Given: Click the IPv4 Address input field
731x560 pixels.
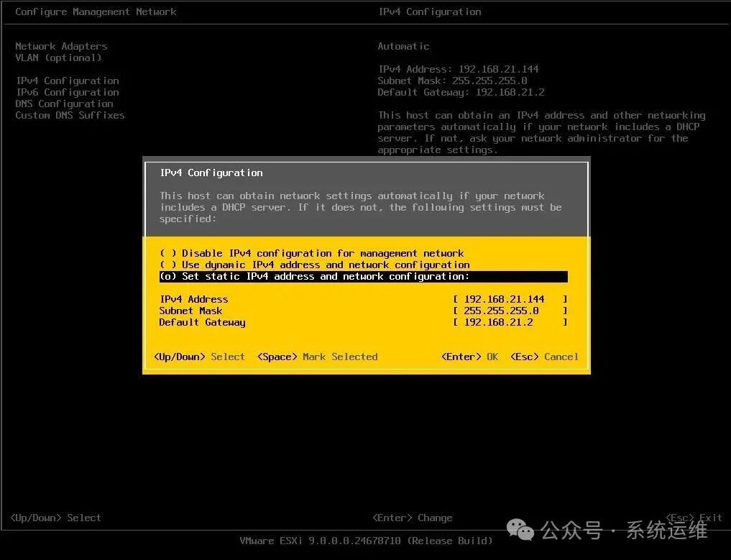Looking at the screenshot, I should pos(510,299).
